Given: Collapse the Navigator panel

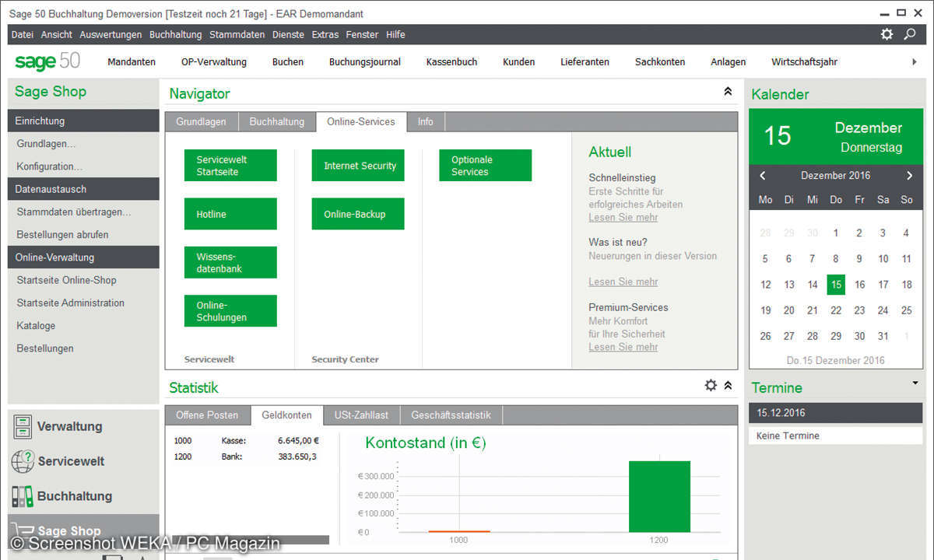Looking at the screenshot, I should (x=728, y=92).
